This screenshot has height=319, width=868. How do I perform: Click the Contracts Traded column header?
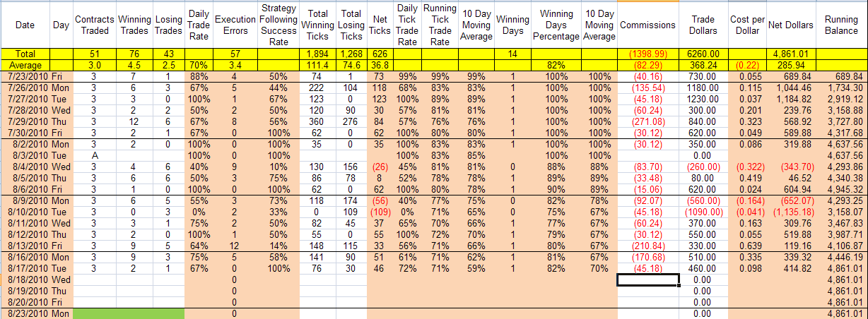coord(93,25)
